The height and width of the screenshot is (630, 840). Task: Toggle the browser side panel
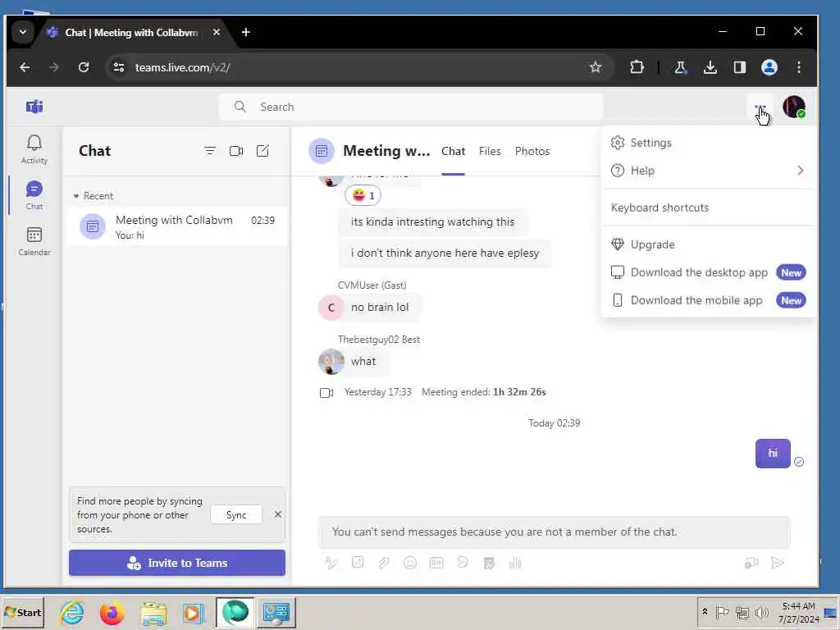coord(740,67)
